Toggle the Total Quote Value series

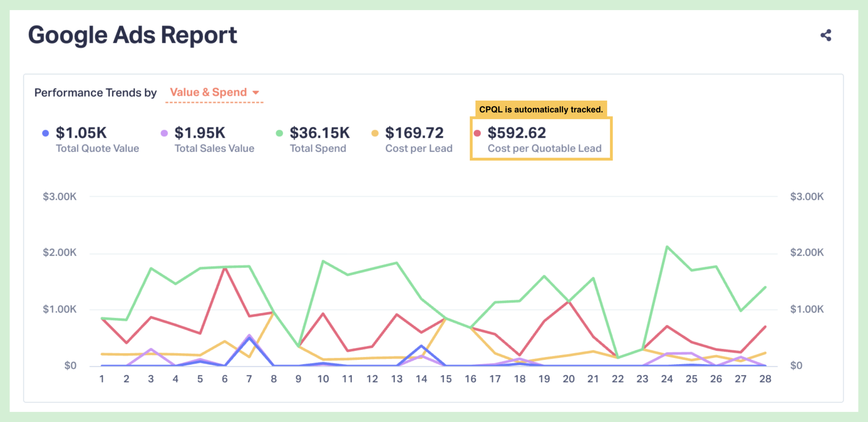(97, 148)
